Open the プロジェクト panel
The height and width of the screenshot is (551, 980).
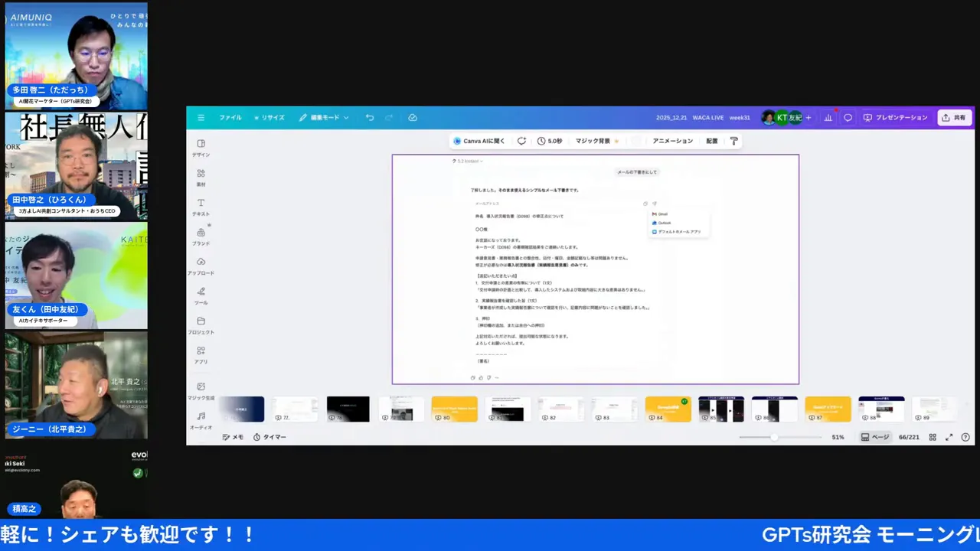click(201, 326)
